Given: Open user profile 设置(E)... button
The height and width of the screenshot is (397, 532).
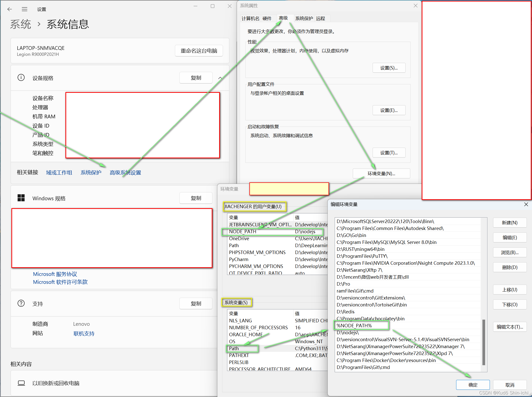Looking at the screenshot, I should [389, 110].
